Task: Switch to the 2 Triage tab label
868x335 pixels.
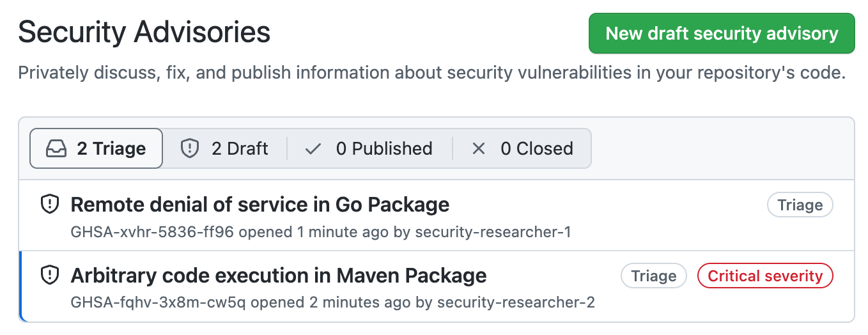Action: [111, 149]
